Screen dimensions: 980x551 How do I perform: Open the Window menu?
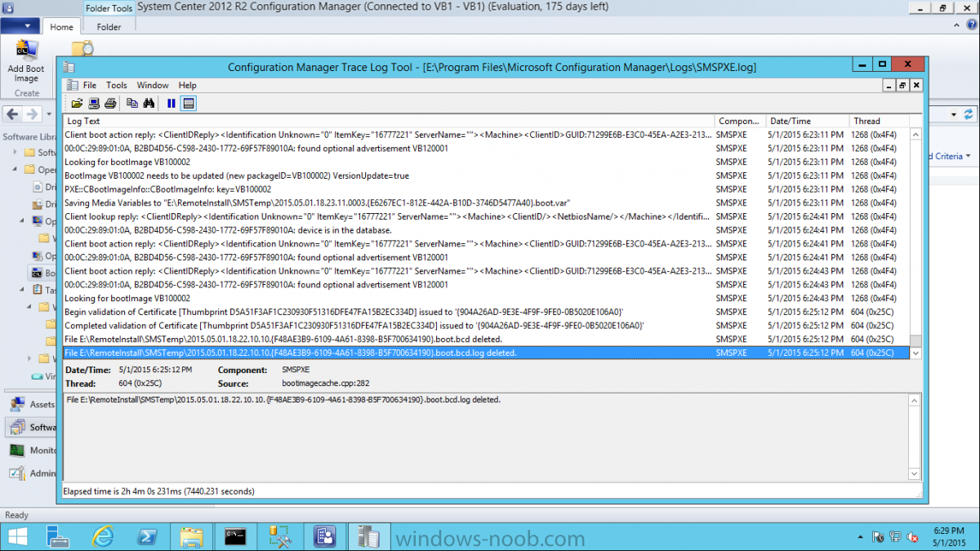pos(153,85)
